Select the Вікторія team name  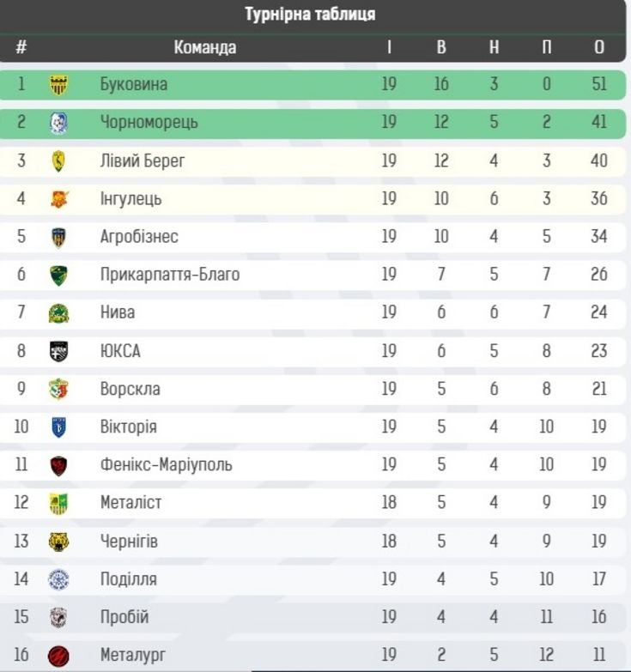[128, 427]
